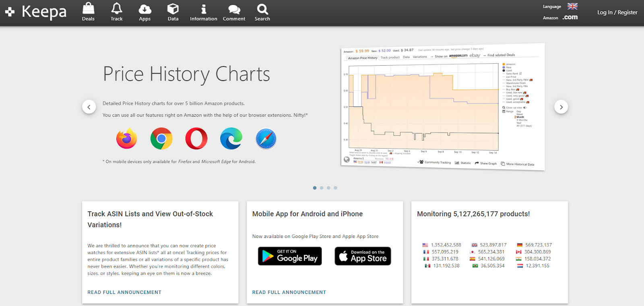Click the Chrome browser extension icon
The image size is (644, 306).
tap(161, 139)
